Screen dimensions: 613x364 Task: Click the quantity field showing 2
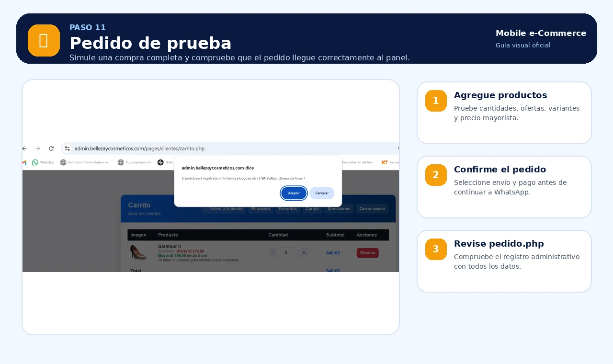[x=288, y=253]
